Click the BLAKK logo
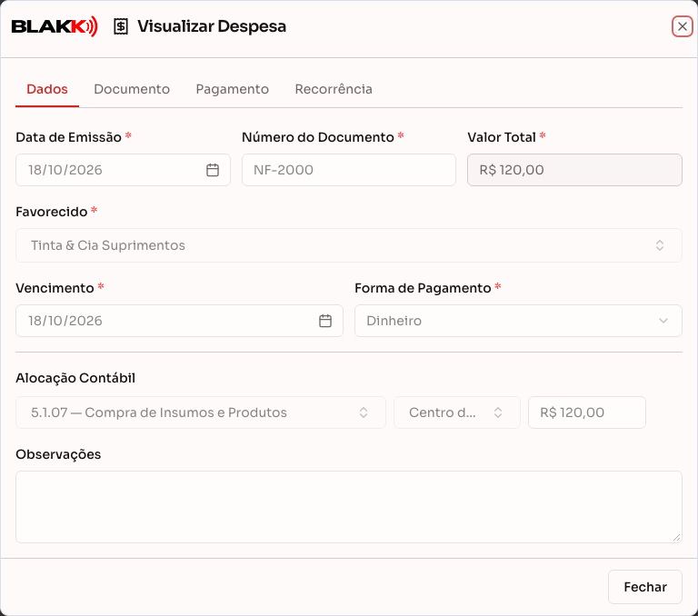 click(x=55, y=26)
